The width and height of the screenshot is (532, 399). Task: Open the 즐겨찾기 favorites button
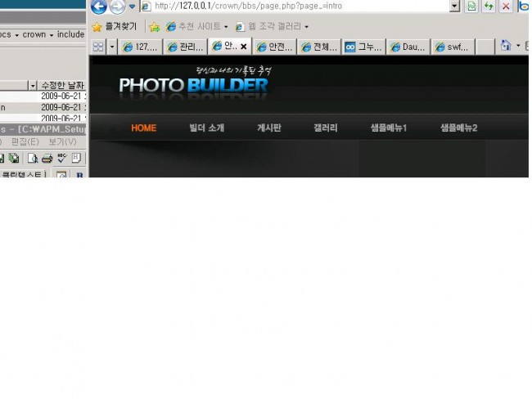[x=115, y=26]
